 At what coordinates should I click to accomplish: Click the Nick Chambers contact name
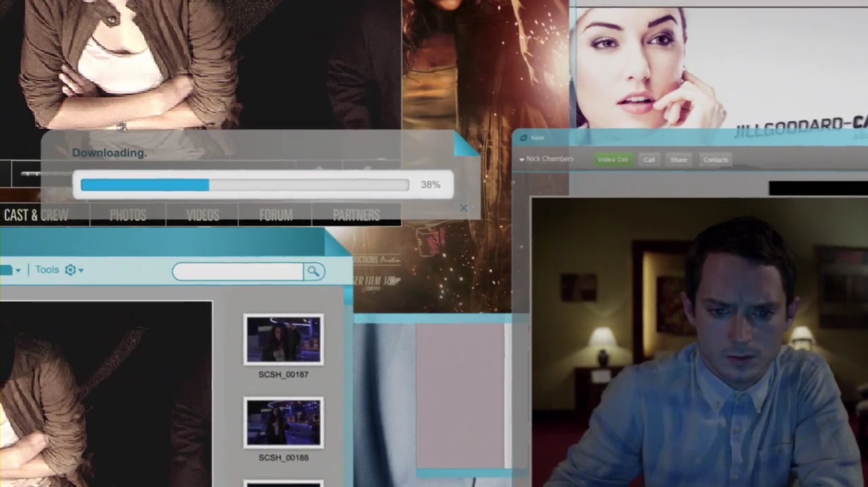(x=550, y=159)
